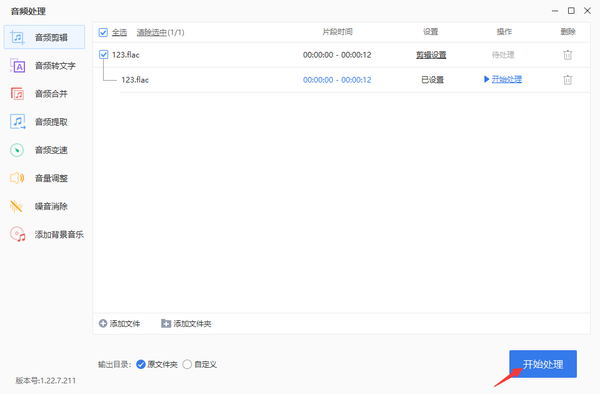Select the 原文件夹 output option
The height and width of the screenshot is (394, 600).
click(141, 365)
